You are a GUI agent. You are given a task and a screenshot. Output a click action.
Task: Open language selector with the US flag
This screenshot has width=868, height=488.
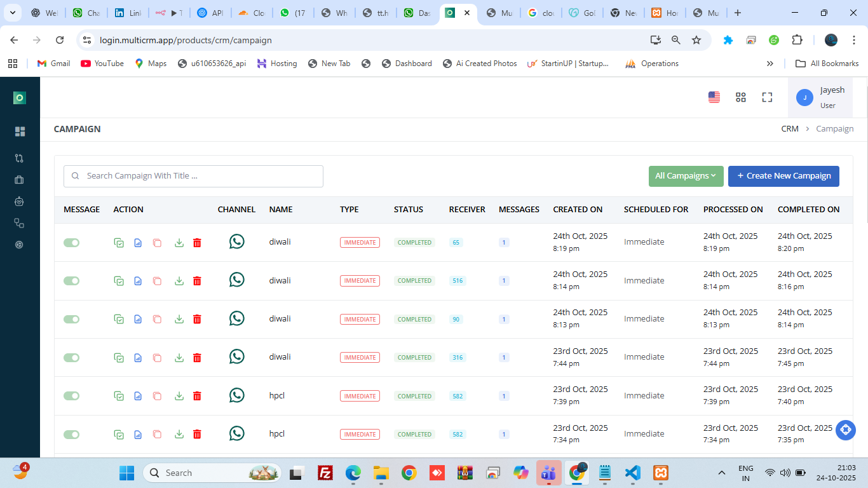point(714,97)
